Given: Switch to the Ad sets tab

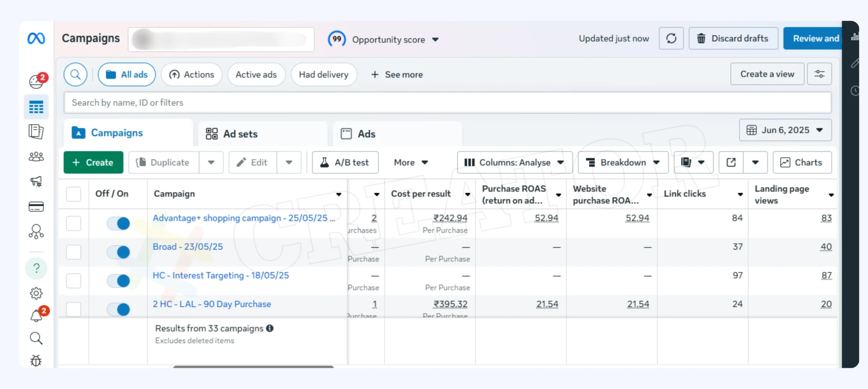Looking at the screenshot, I should tap(240, 134).
